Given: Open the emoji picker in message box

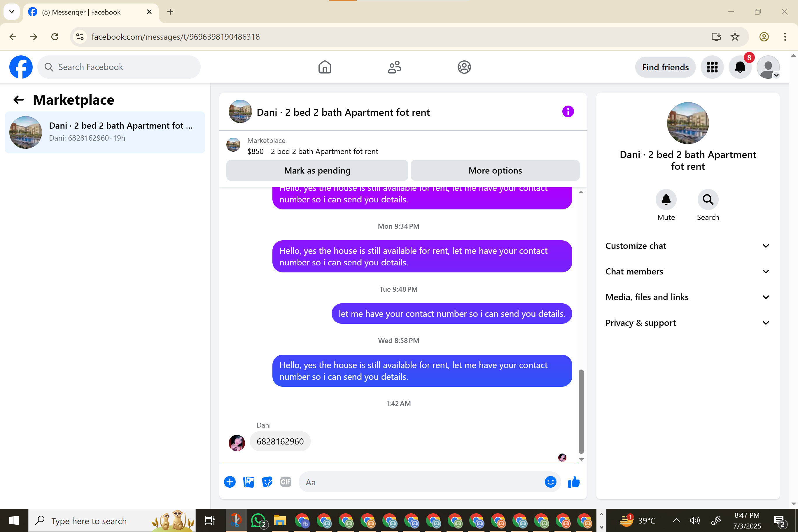Looking at the screenshot, I should click(x=550, y=482).
